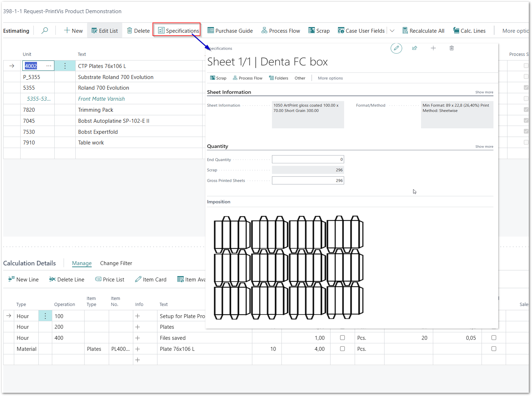Tick the checkbox in Files saved row
The width and height of the screenshot is (532, 396).
click(342, 338)
